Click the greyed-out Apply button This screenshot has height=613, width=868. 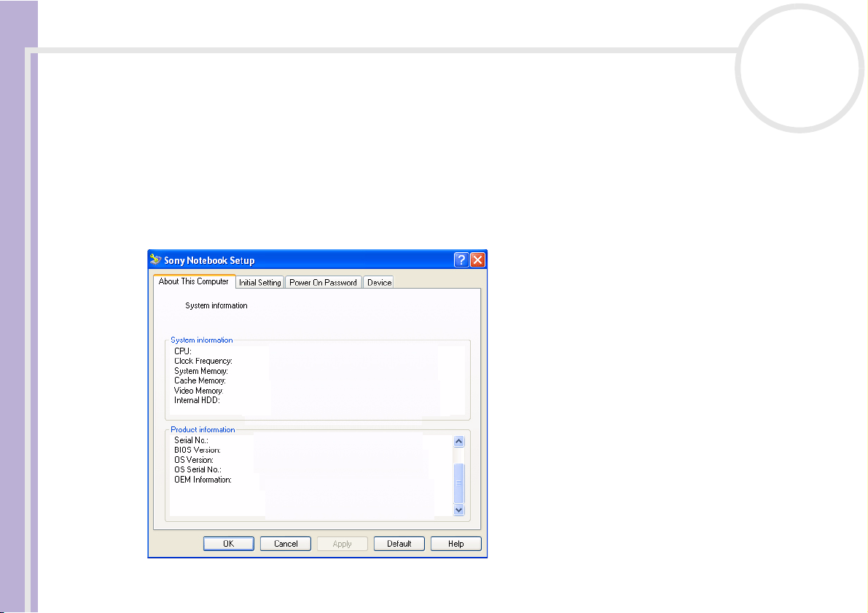pyautogui.click(x=342, y=544)
